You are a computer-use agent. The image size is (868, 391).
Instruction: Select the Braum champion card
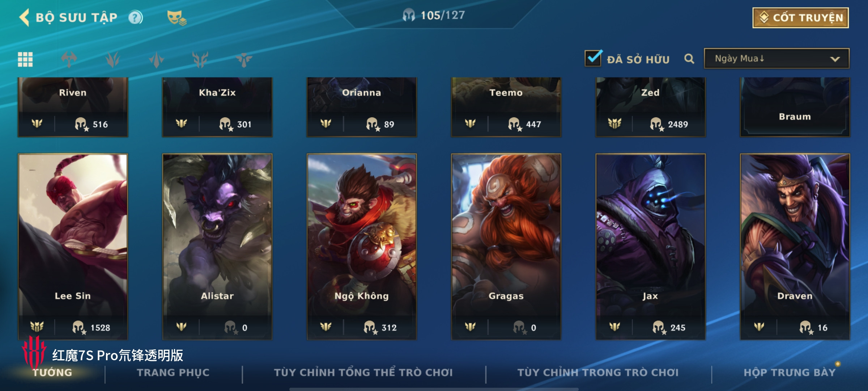click(795, 107)
